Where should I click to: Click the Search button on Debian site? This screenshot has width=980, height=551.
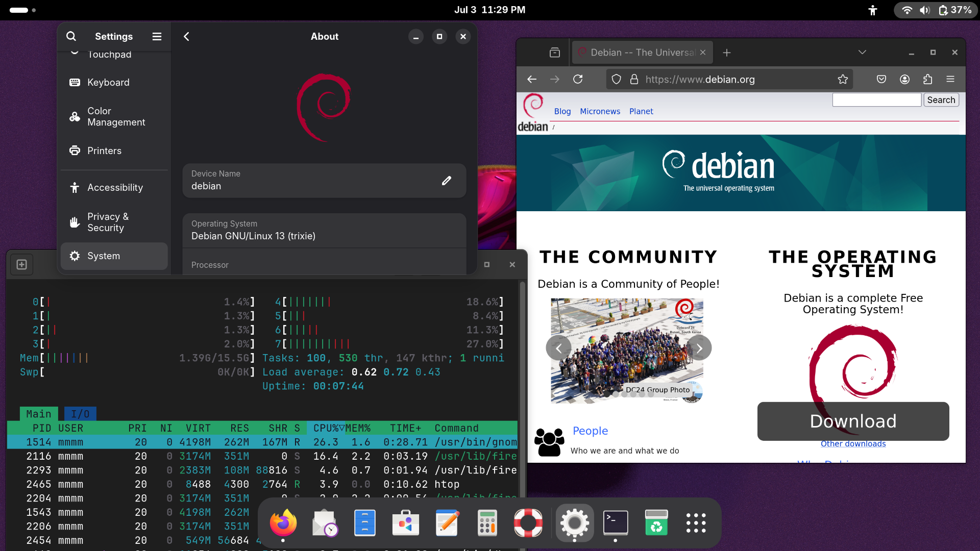[941, 100]
